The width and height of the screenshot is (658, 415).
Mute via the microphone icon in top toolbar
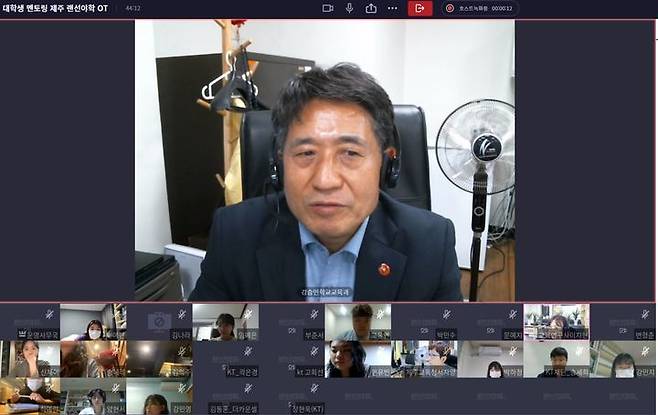pos(349,8)
